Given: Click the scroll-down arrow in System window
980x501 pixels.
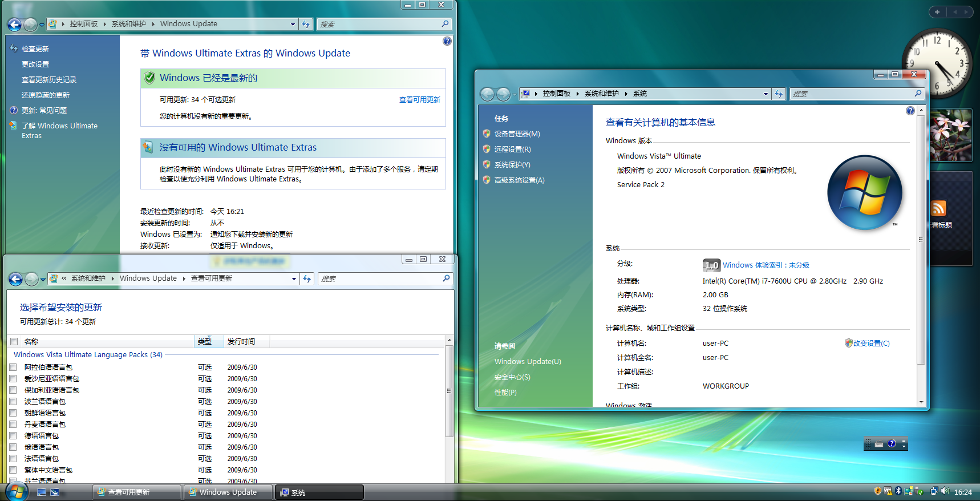Looking at the screenshot, I should pyautogui.click(x=920, y=402).
